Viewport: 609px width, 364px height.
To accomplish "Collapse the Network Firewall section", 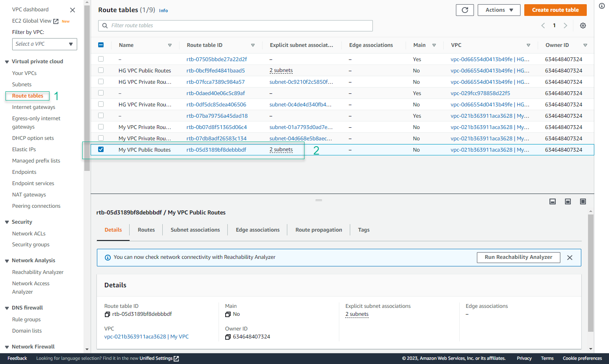I will click(x=7, y=347).
